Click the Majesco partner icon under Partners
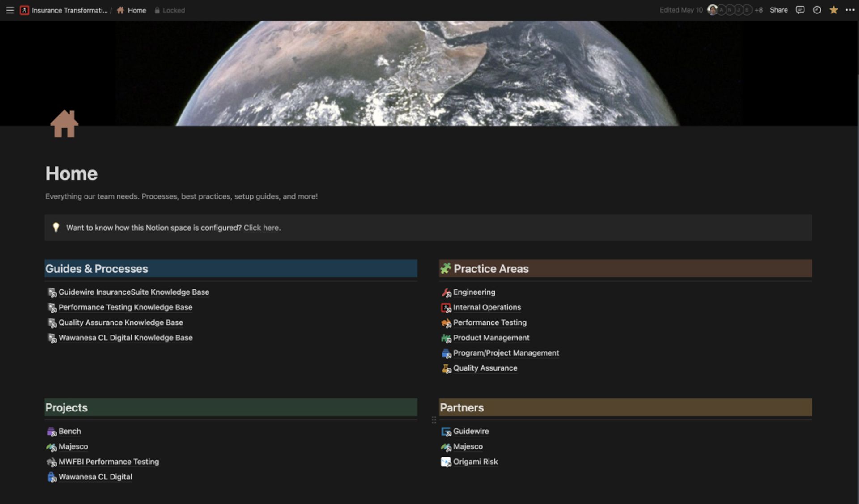The height and width of the screenshot is (504, 859). tap(446, 447)
